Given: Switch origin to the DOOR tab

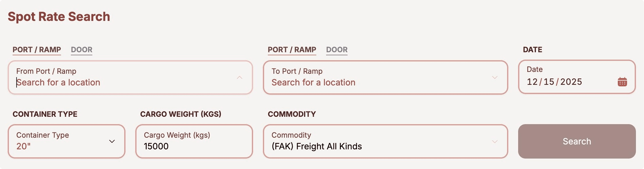Looking at the screenshot, I should click(x=82, y=50).
